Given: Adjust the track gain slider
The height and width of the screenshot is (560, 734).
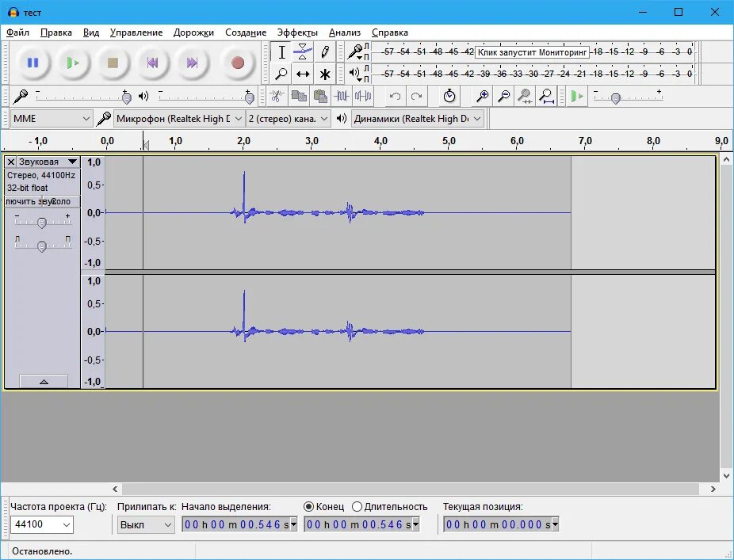Looking at the screenshot, I should click(42, 223).
